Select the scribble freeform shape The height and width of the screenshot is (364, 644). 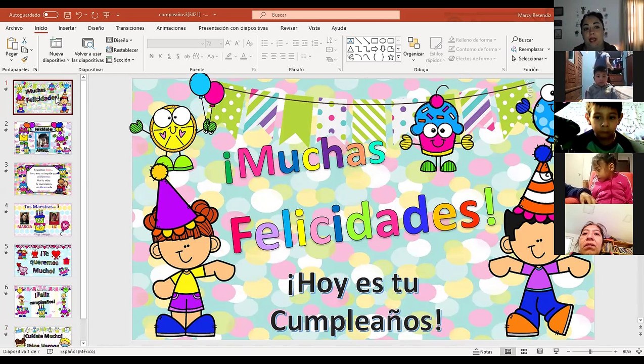350,57
